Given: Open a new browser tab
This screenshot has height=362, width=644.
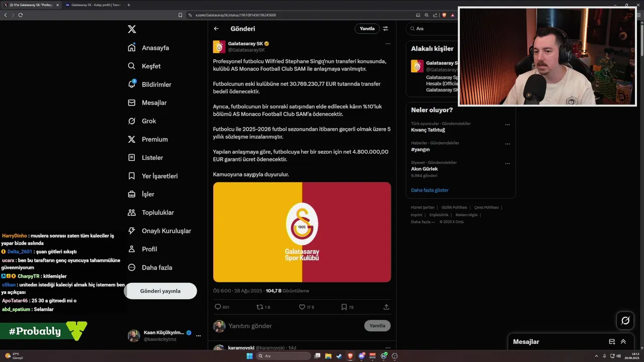Looking at the screenshot, I should (x=129, y=5).
